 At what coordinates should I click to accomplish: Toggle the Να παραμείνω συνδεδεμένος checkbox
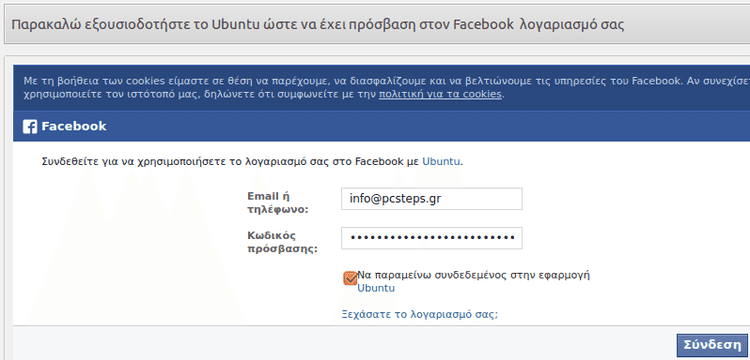350,278
